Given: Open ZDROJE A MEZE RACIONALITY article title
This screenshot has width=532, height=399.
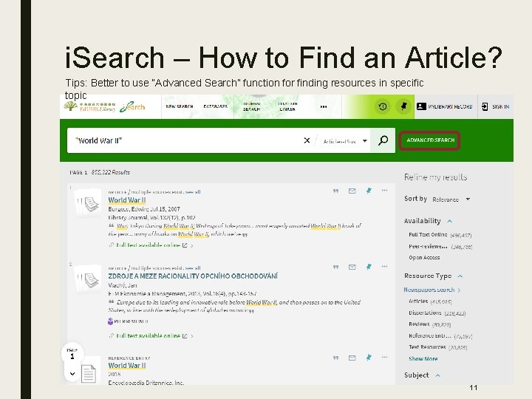Looking at the screenshot, I should point(193,276).
